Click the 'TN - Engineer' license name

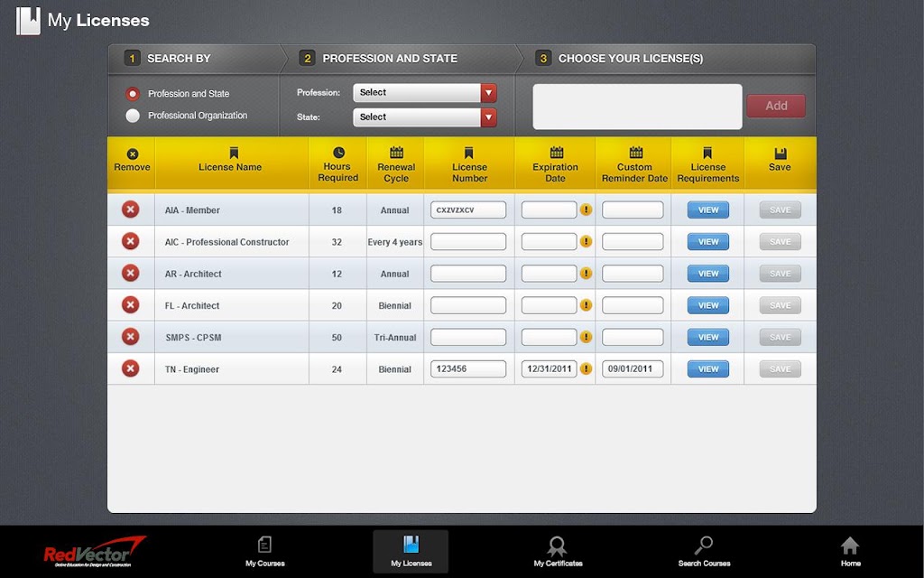tap(192, 369)
